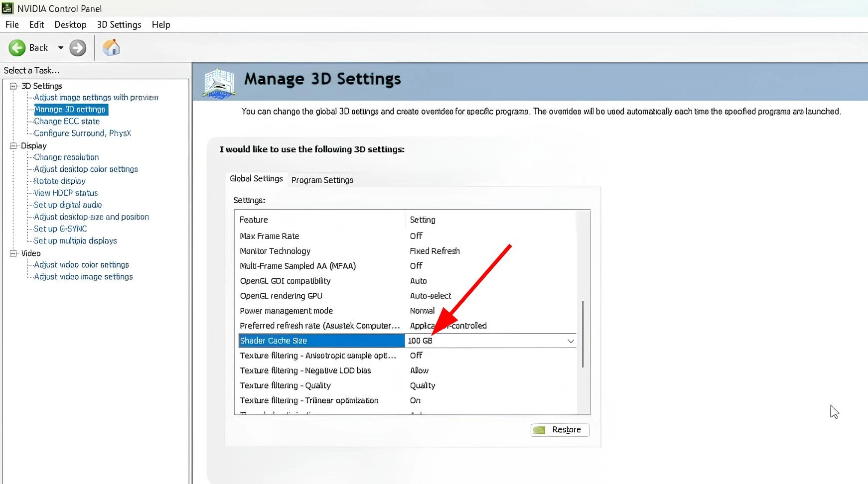Open the 3D Settings menu
This screenshot has height=484, width=868.
pos(119,24)
